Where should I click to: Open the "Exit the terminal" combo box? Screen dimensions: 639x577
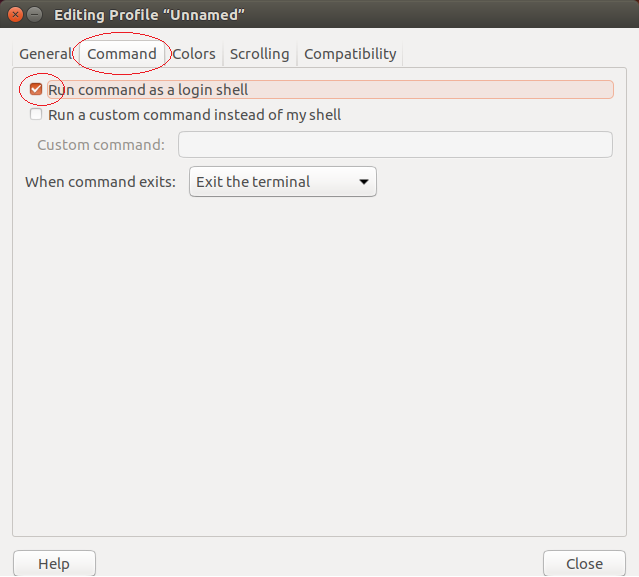pos(283,182)
